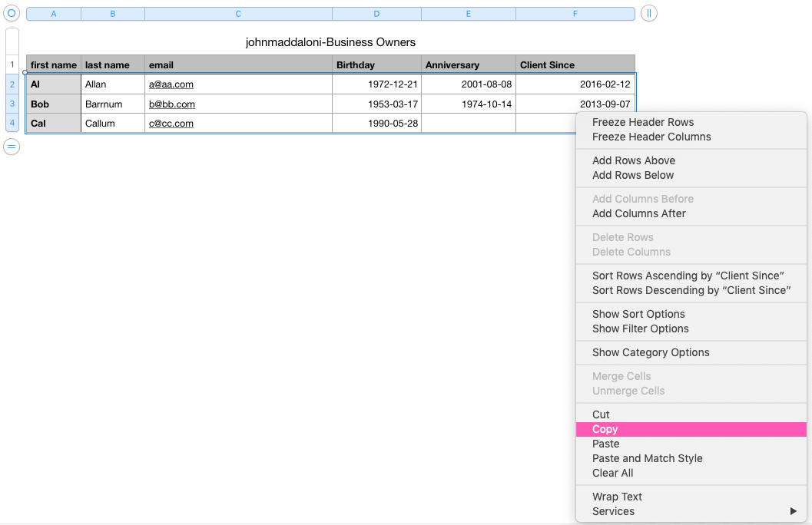
Task: Select row 1 header
Action: [12, 64]
